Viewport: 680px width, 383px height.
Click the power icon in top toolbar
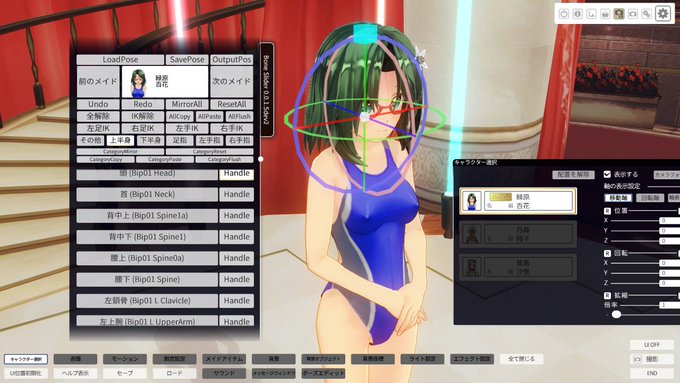(564, 14)
